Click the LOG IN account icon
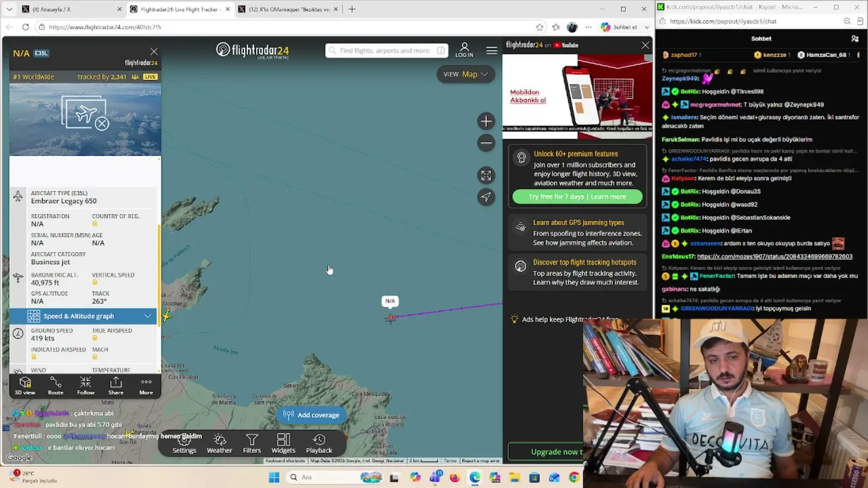The width and height of the screenshot is (868, 488). point(465,50)
